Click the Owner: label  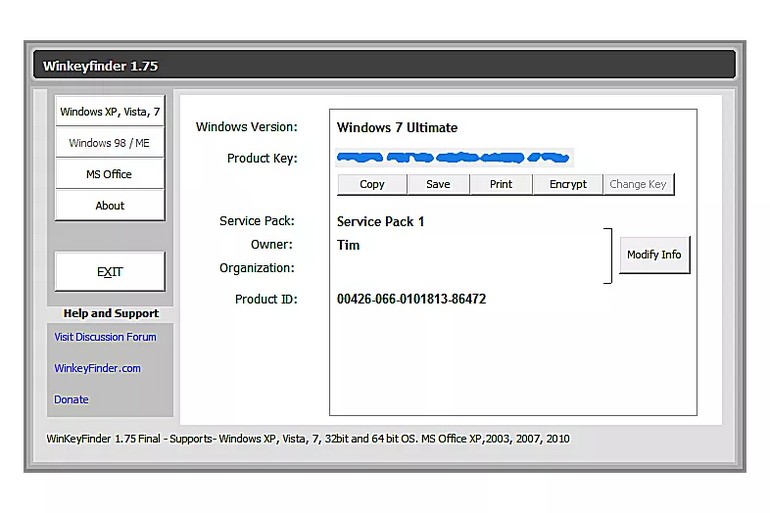pos(272,244)
